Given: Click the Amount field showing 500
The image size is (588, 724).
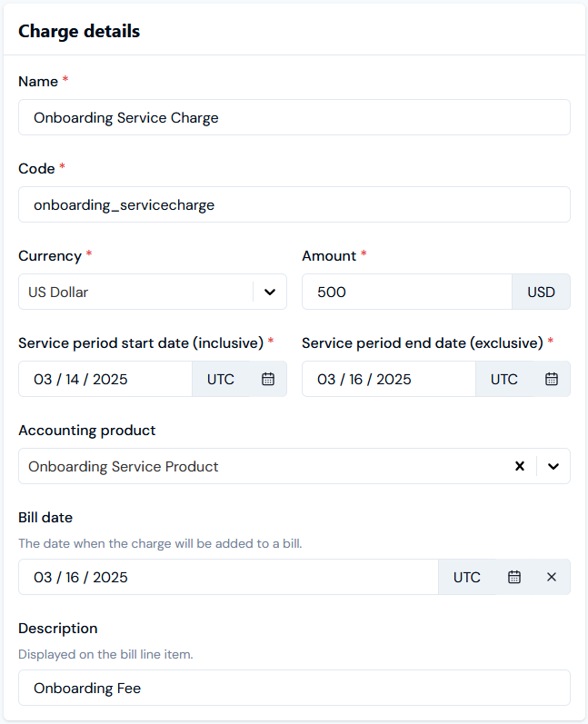Looking at the screenshot, I should click(407, 292).
